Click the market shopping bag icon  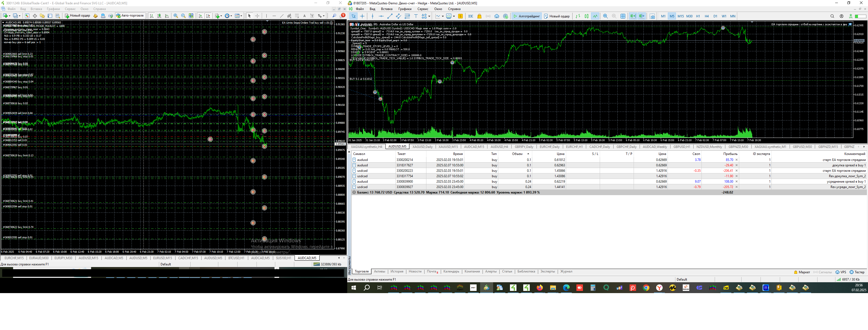[479, 16]
